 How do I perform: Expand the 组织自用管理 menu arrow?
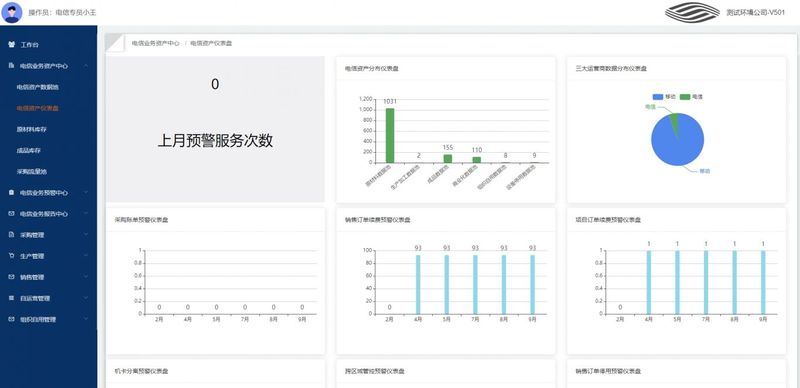coord(86,319)
